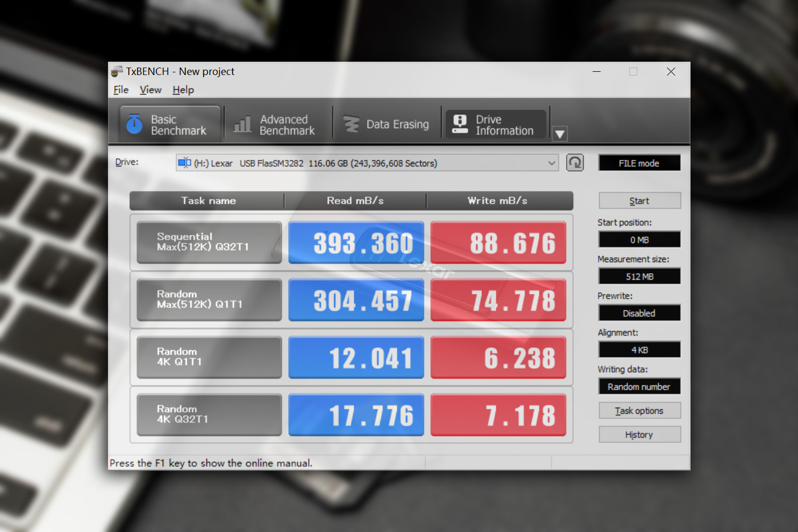798x532 pixels.
Task: Click the Read mB/s column header
Action: (355, 201)
